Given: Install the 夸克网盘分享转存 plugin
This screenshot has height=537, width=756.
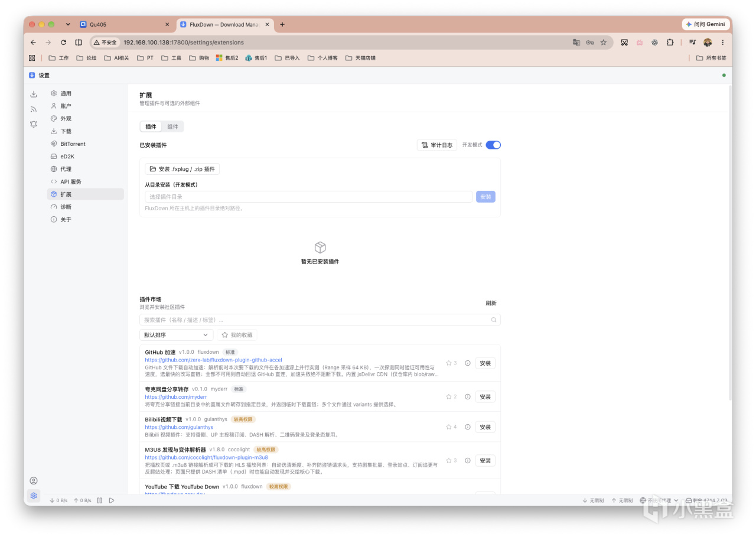Looking at the screenshot, I should (x=485, y=397).
